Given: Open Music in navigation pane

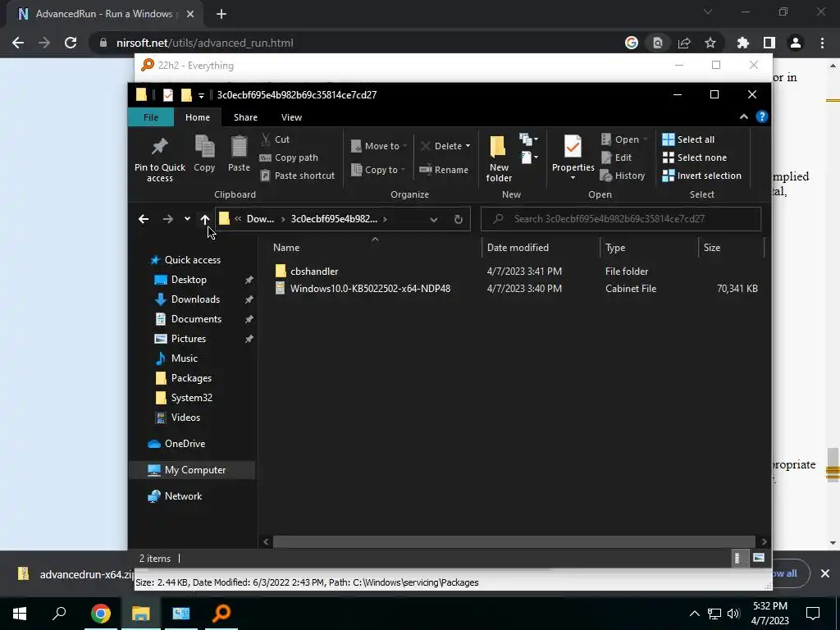Looking at the screenshot, I should point(184,358).
